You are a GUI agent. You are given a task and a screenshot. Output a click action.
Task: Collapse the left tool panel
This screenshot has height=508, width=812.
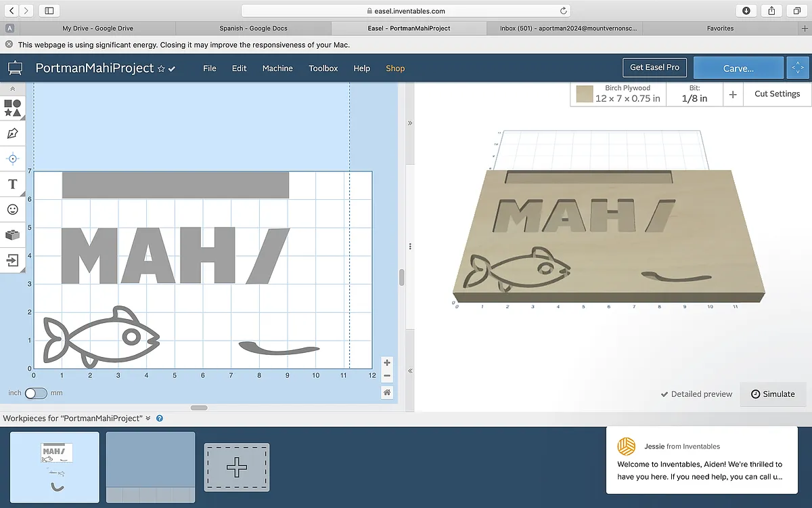(x=12, y=89)
